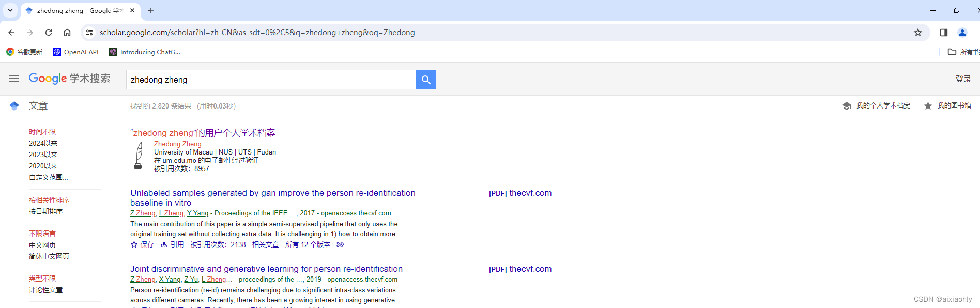980x308 pixels.
Task: Open author L Zheng on second result
Action: pyautogui.click(x=213, y=279)
